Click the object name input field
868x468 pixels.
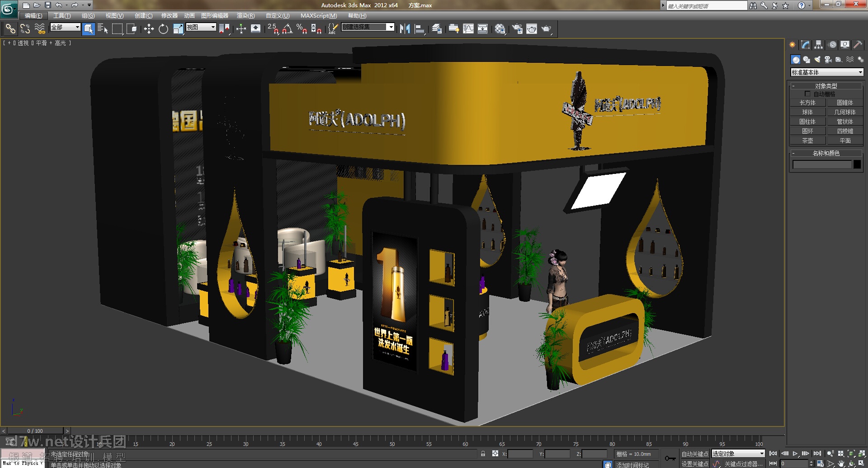822,165
